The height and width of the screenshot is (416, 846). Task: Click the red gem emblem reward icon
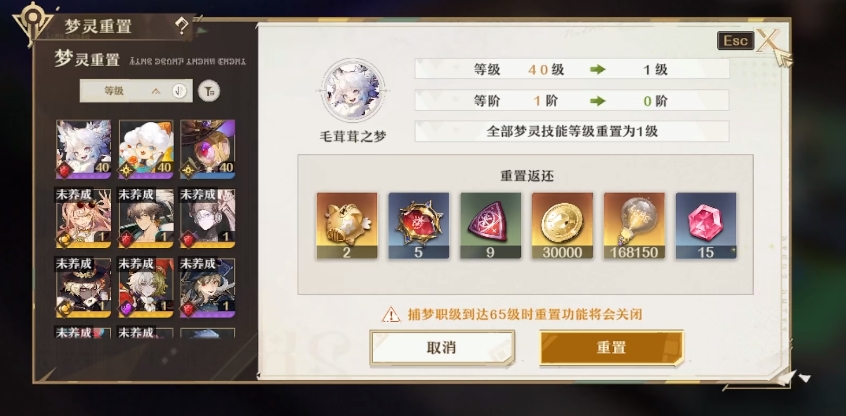coord(419,226)
